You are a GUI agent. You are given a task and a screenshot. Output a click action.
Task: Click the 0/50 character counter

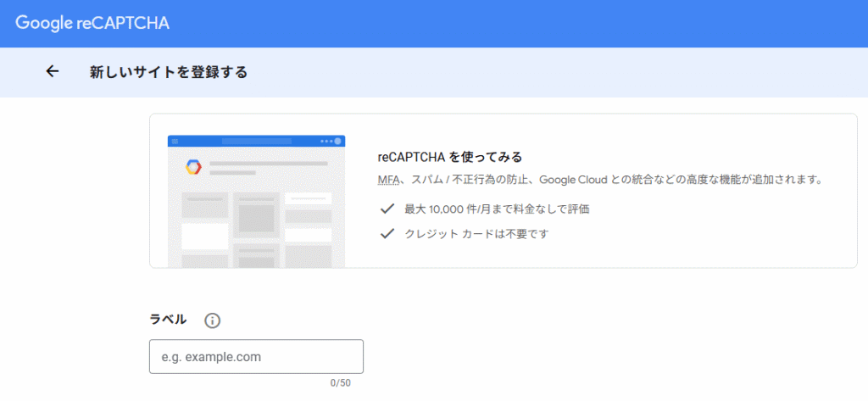click(x=340, y=383)
